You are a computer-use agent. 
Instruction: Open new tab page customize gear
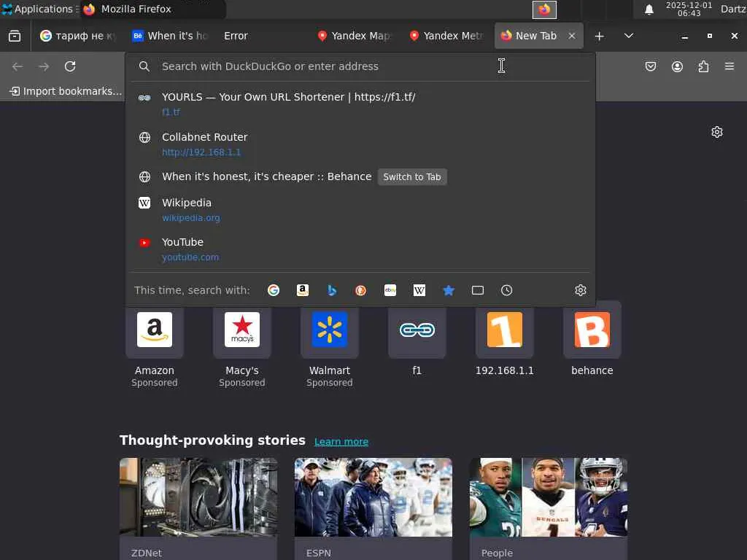tap(717, 132)
